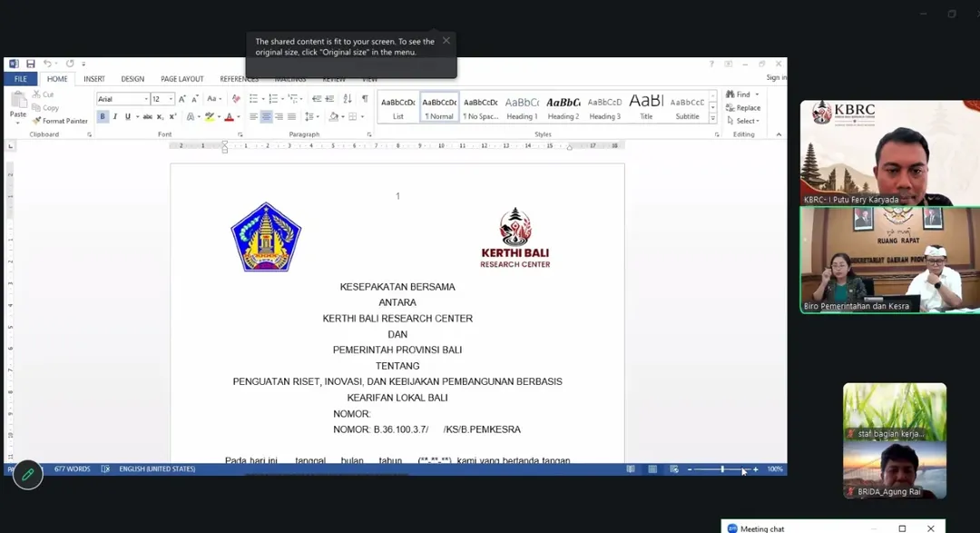The image size is (980, 533).
Task: Shrink the font size
Action: point(195,99)
